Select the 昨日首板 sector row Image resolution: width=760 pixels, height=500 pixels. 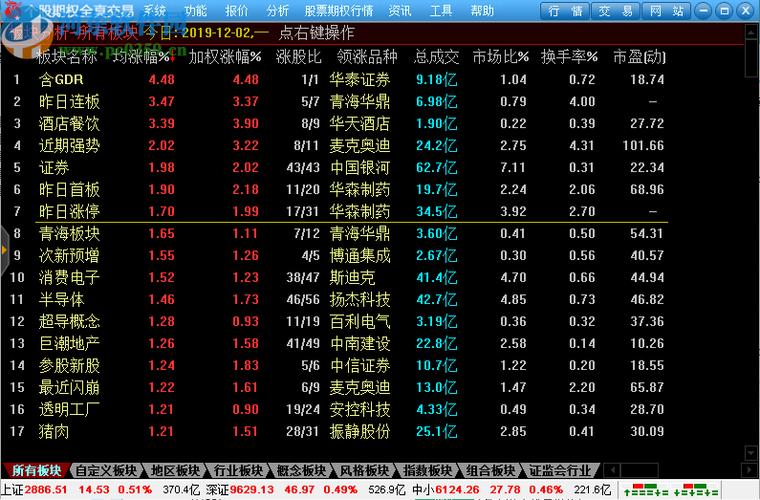click(x=337, y=189)
